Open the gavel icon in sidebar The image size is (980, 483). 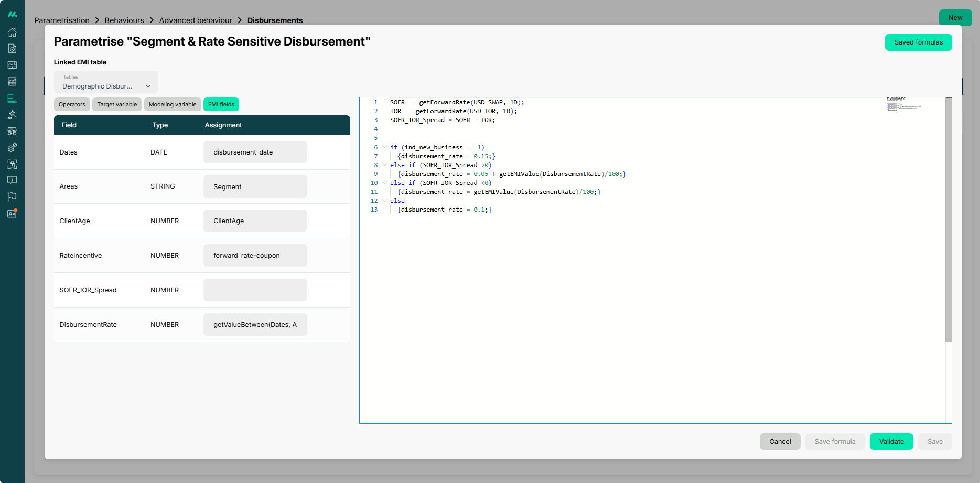[x=12, y=115]
